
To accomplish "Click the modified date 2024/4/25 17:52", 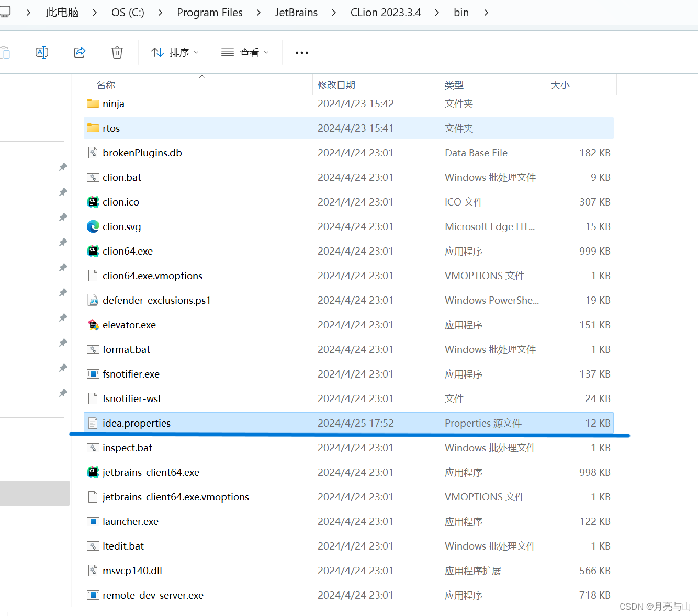I will (356, 423).
